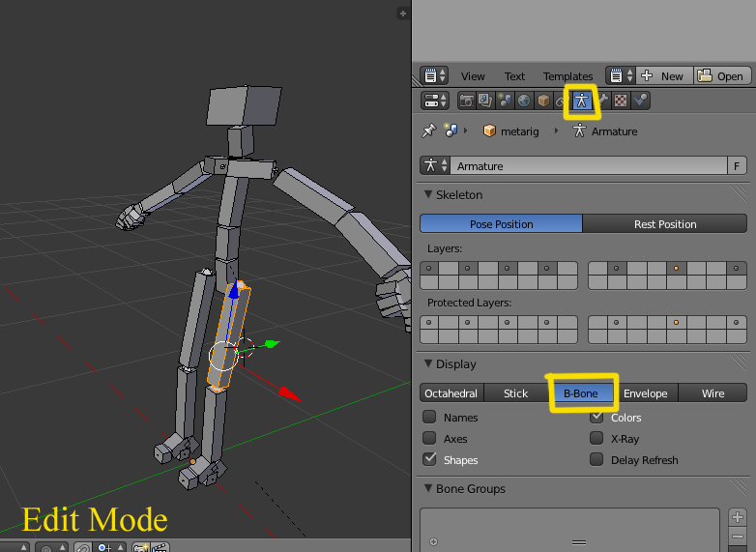Click the F fake user button
This screenshot has height=552, width=756.
[737, 166]
